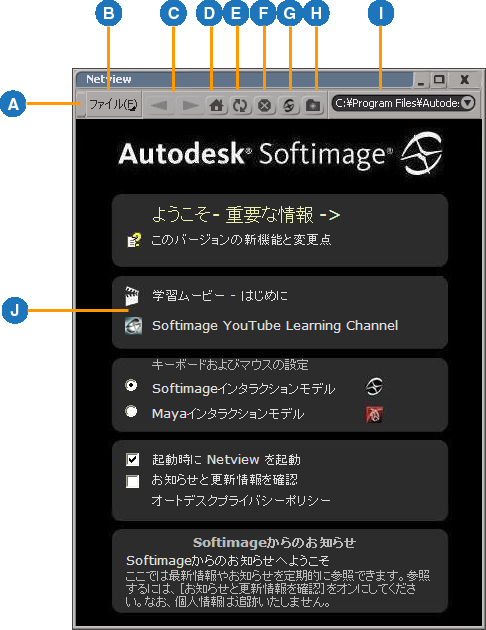The image size is (486, 630).
Task: Click the Softimage logo toolbar icon
Action: (288, 106)
